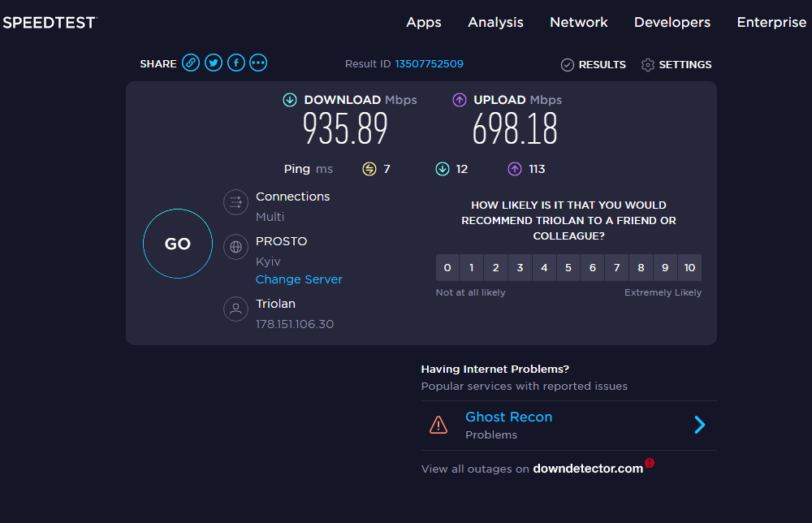Click the server globe icon
The height and width of the screenshot is (523, 812).
[235, 247]
